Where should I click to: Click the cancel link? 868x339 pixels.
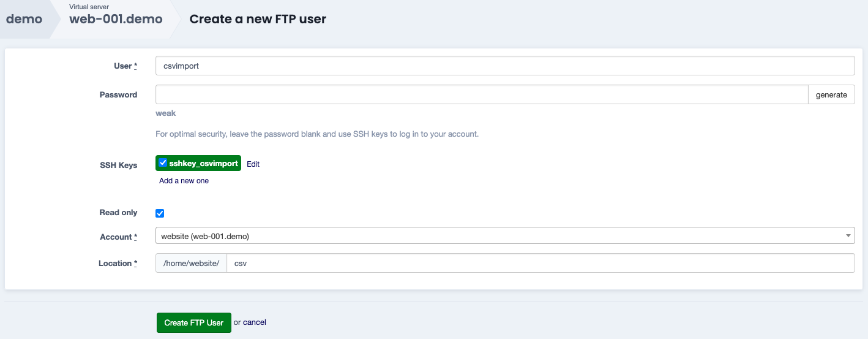pyautogui.click(x=255, y=322)
